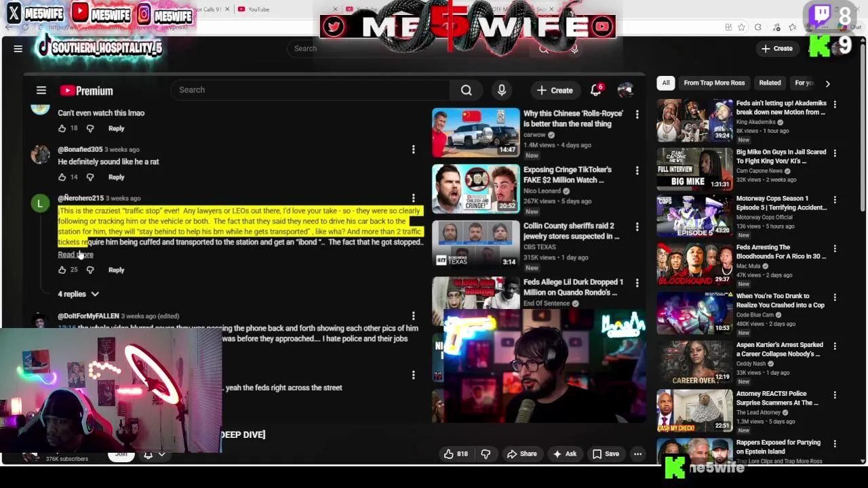Open options for Chinese 'Rolls-Royce' video
Screen dimensions: 868x488
click(637, 115)
